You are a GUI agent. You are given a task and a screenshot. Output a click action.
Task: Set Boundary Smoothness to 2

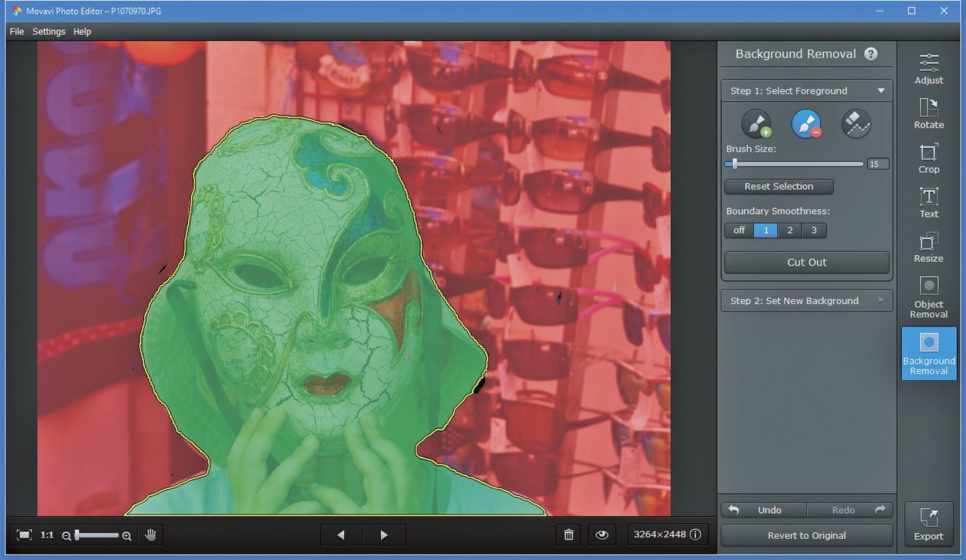click(x=790, y=230)
